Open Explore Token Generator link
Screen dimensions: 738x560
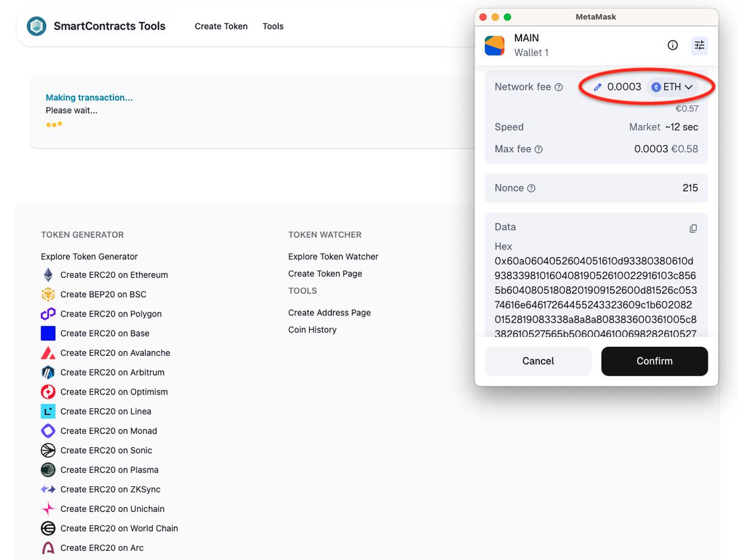[89, 256]
